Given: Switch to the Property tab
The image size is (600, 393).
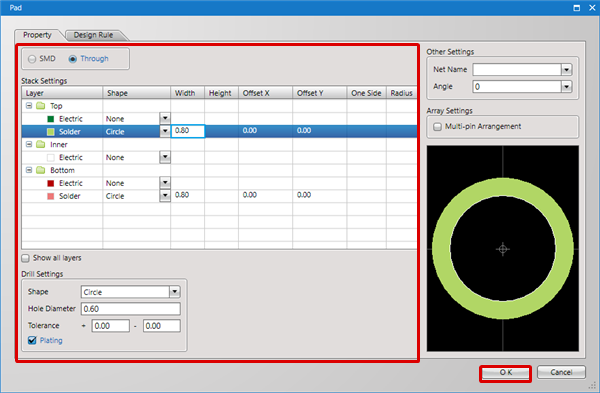Looking at the screenshot, I should [x=37, y=35].
